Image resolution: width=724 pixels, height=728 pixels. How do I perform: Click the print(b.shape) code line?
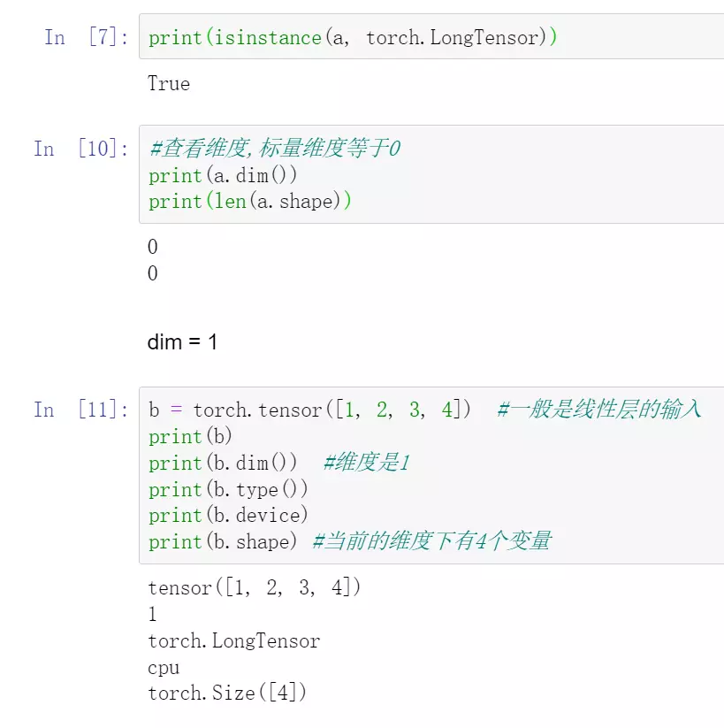pyautogui.click(x=223, y=542)
